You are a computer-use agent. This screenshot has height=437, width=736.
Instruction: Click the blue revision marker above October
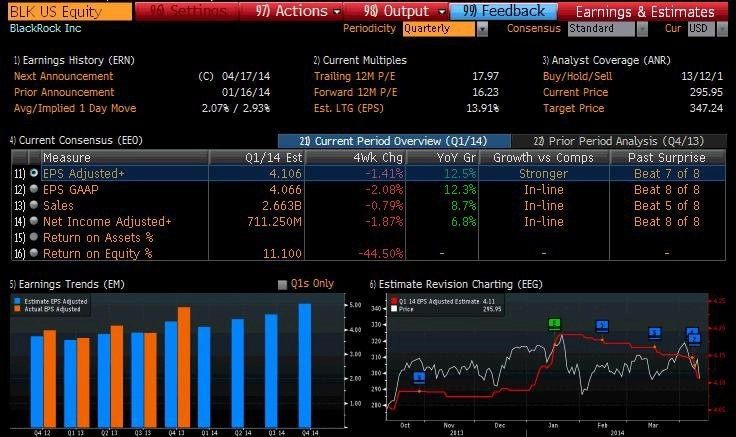click(419, 377)
